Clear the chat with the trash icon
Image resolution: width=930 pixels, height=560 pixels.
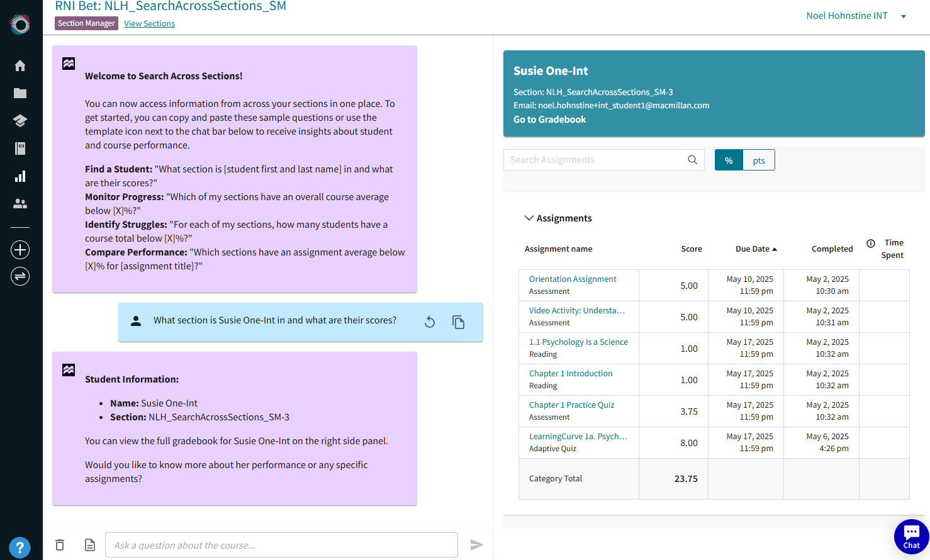(60, 545)
